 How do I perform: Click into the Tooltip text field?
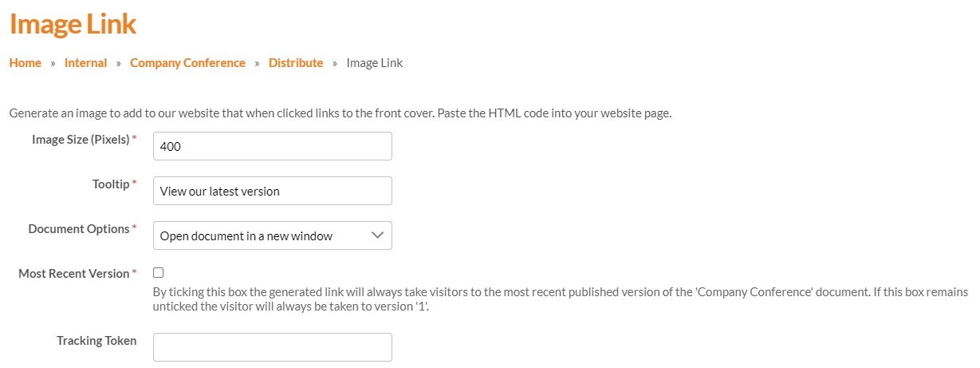[x=272, y=191]
